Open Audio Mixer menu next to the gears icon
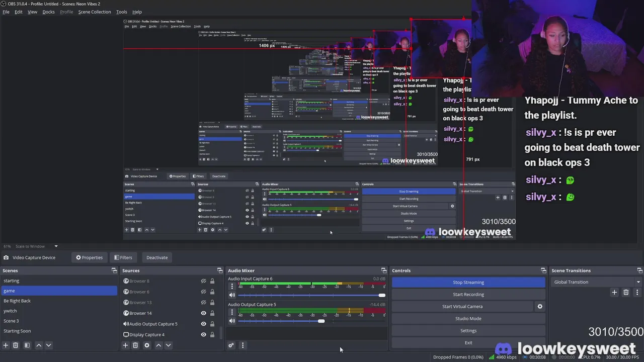This screenshot has height=362, width=644. pyautogui.click(x=243, y=345)
